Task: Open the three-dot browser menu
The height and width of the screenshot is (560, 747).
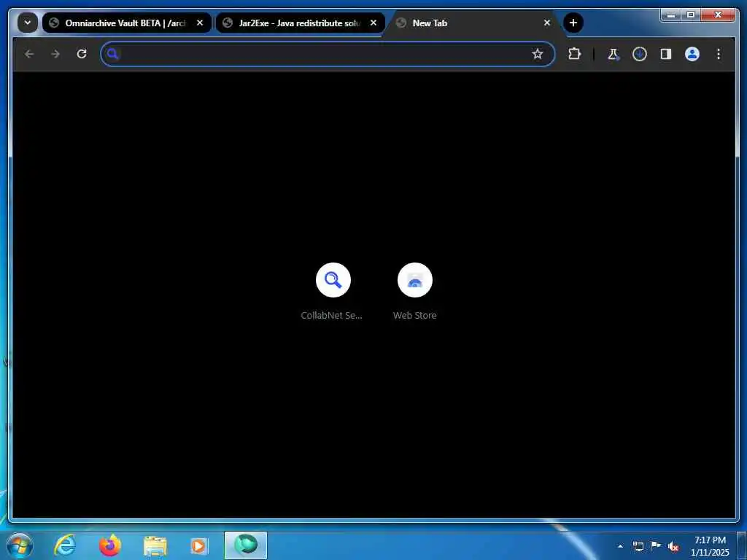Action: point(719,54)
